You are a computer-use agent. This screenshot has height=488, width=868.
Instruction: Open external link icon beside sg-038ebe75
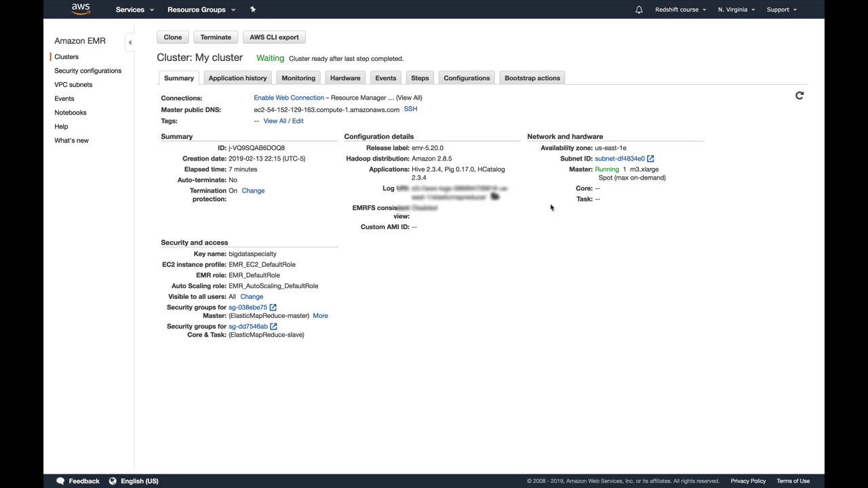273,308
